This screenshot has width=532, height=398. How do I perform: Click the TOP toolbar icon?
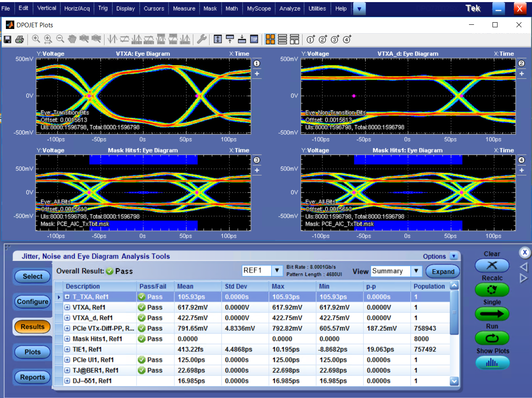[x=254, y=39]
